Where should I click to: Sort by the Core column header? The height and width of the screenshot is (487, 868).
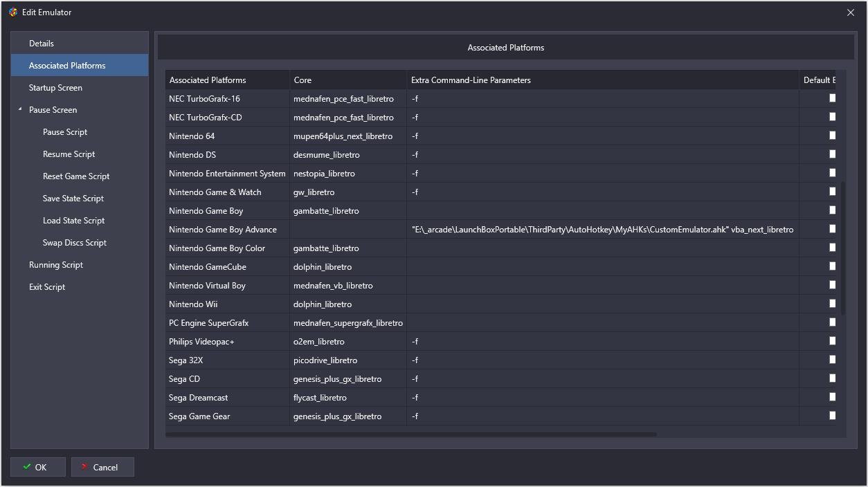pos(348,80)
